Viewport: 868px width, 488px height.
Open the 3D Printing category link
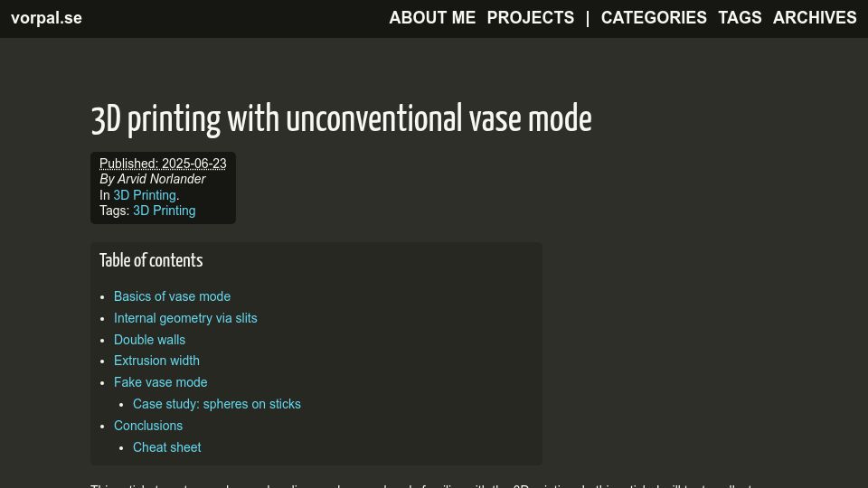pos(145,195)
